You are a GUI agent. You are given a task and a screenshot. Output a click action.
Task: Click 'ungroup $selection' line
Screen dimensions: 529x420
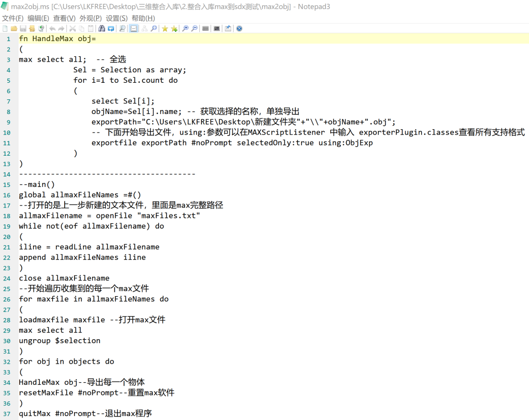60,341
